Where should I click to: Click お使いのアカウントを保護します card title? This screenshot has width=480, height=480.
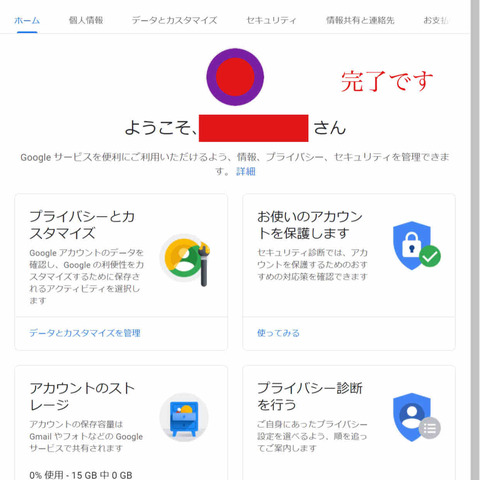(x=310, y=225)
